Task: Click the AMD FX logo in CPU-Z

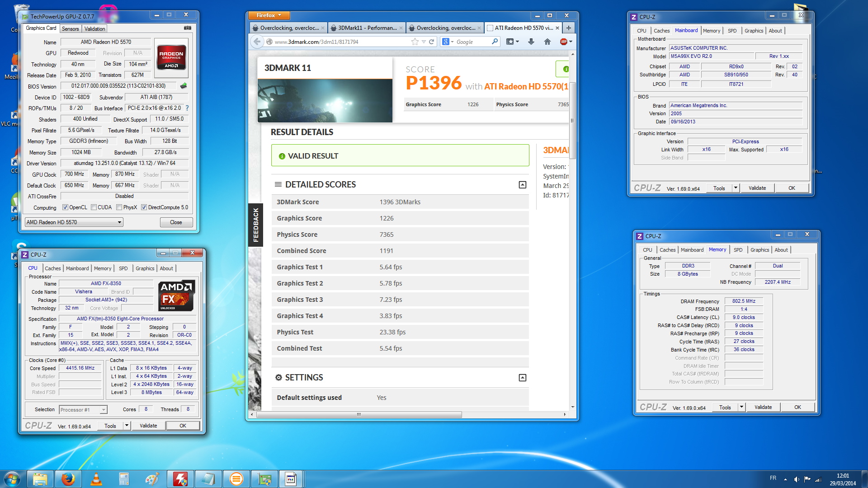Action: point(177,296)
